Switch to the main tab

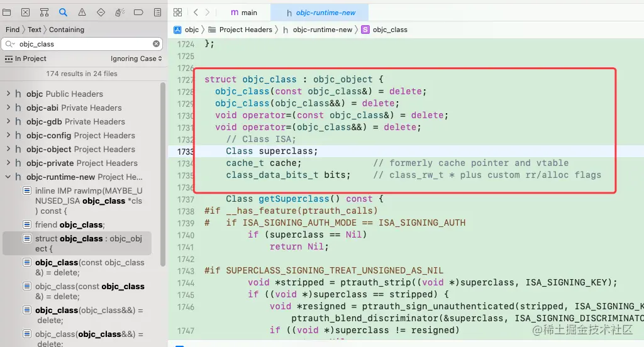coord(244,13)
